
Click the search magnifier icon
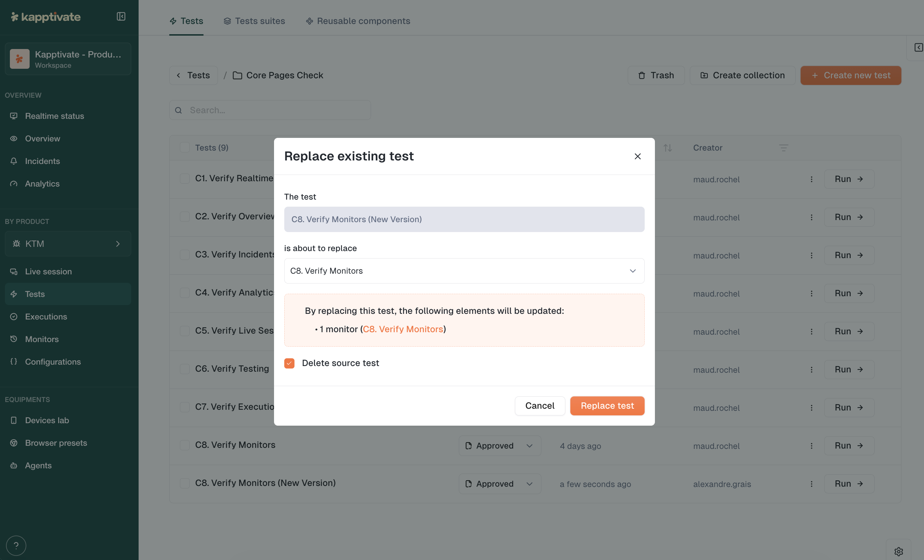[178, 110]
